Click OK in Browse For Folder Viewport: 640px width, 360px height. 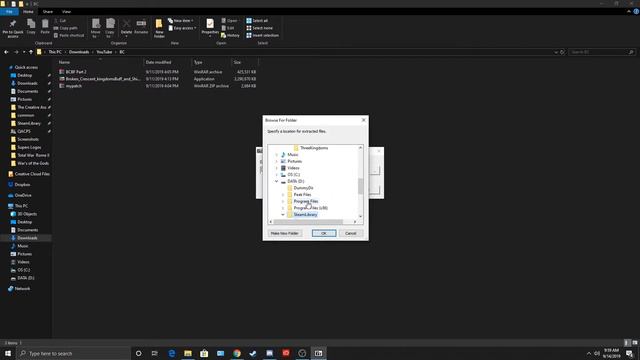pos(324,233)
